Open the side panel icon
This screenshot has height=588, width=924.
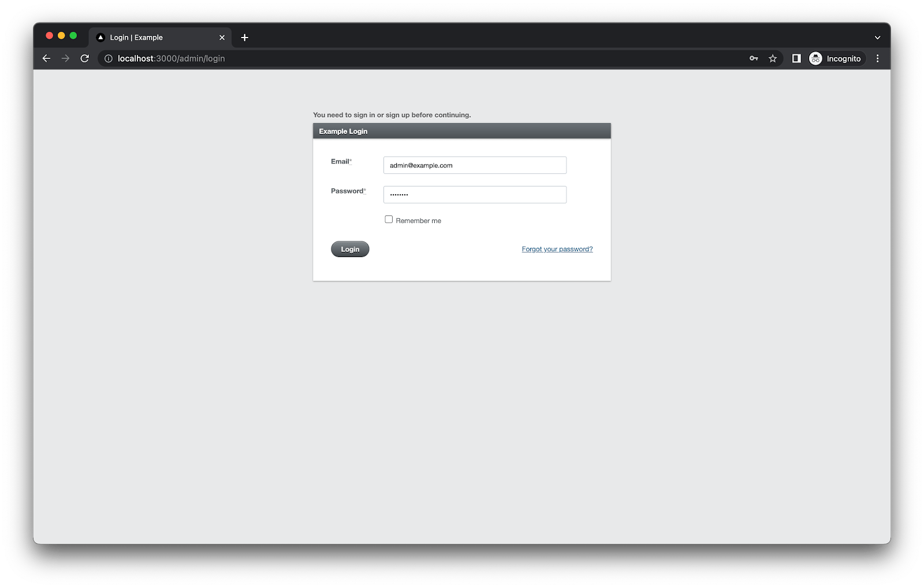(796, 58)
